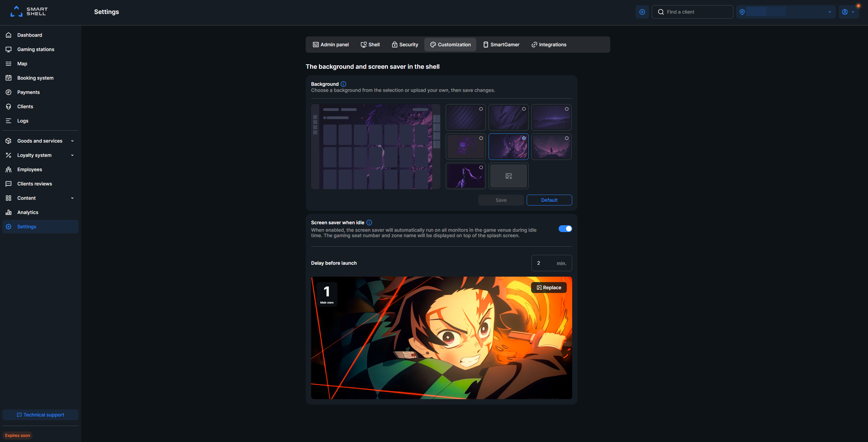Select the second folded fabric background radio
The height and width of the screenshot is (442, 868).
524,109
